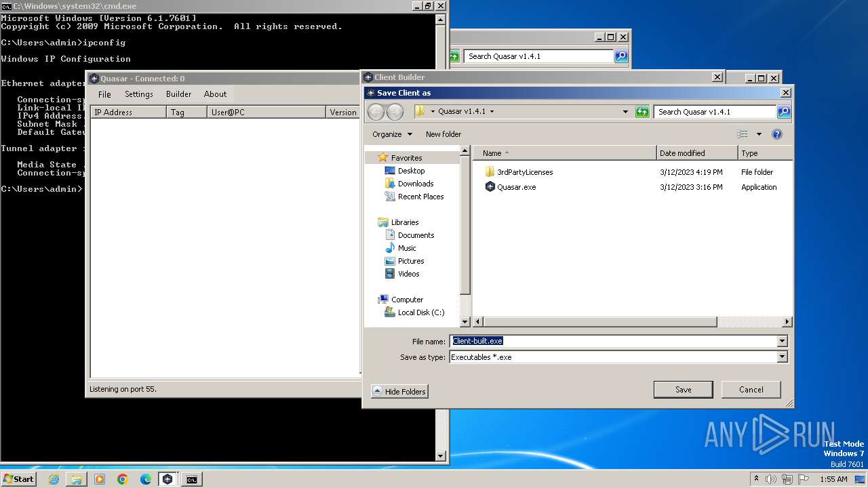Click recent locations dropdown beside folder icon

[433, 112]
